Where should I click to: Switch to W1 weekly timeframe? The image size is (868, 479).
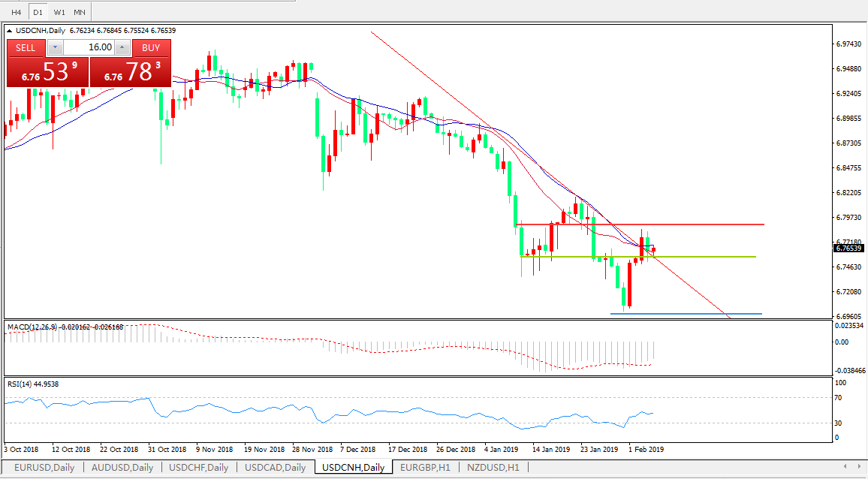tap(59, 12)
